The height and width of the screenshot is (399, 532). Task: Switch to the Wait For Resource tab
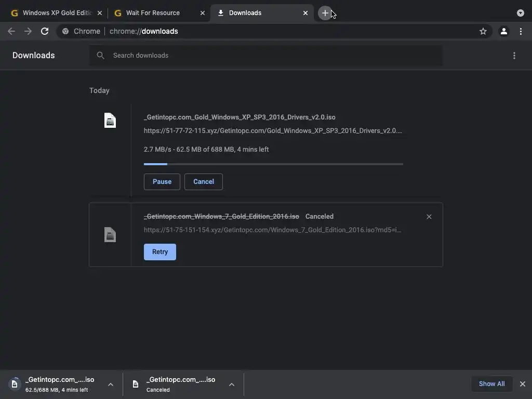tap(158, 13)
